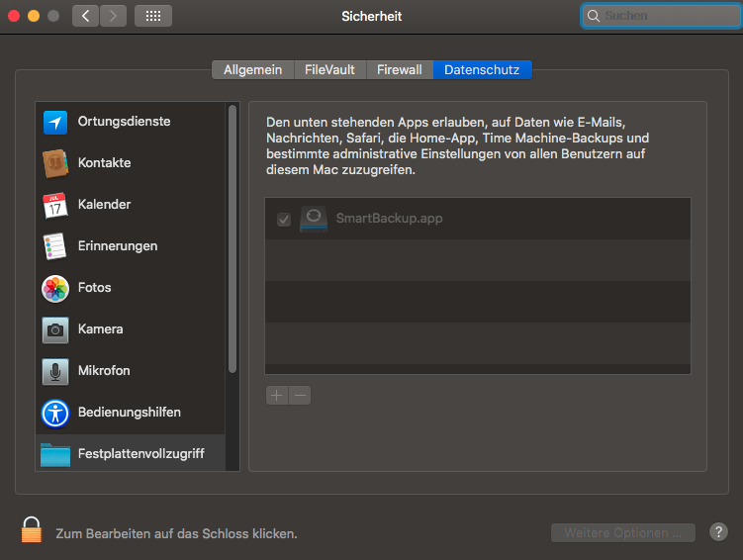Screen dimensions: 743x560
Task: Click the Suchen search field
Action: [660, 16]
